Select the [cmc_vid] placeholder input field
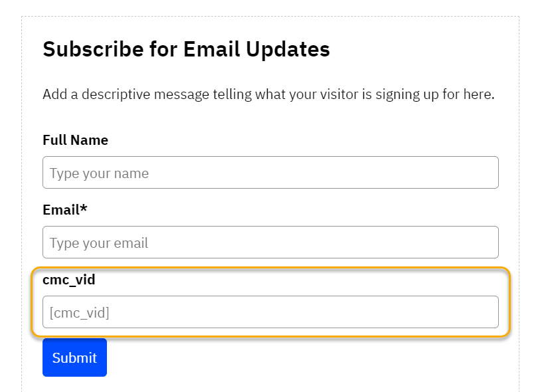The height and width of the screenshot is (392, 544). coord(270,312)
